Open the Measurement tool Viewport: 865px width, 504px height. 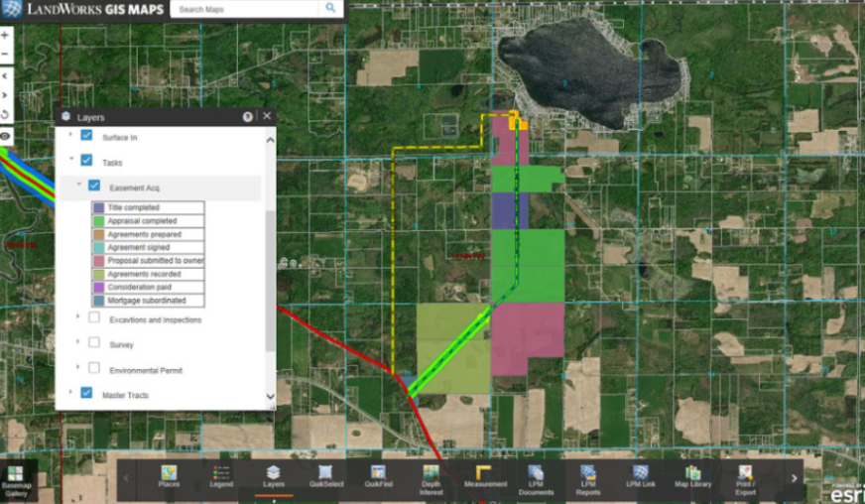(485, 476)
